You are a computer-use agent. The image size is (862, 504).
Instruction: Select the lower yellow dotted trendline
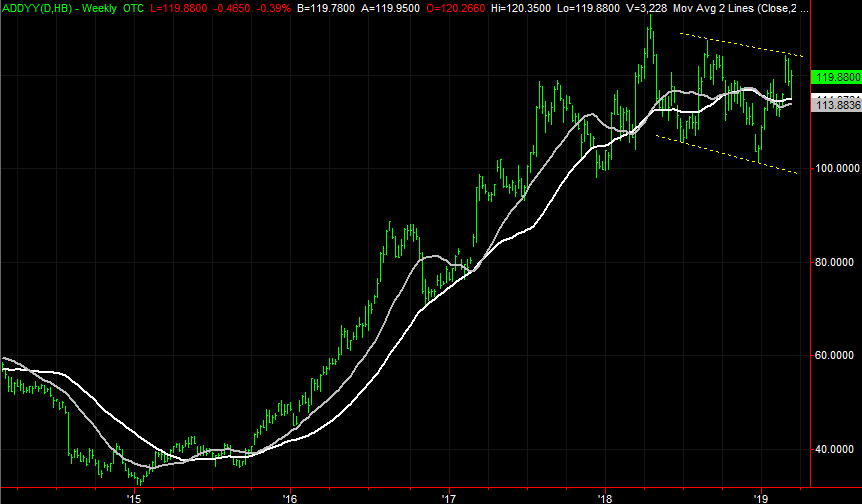tap(726, 154)
